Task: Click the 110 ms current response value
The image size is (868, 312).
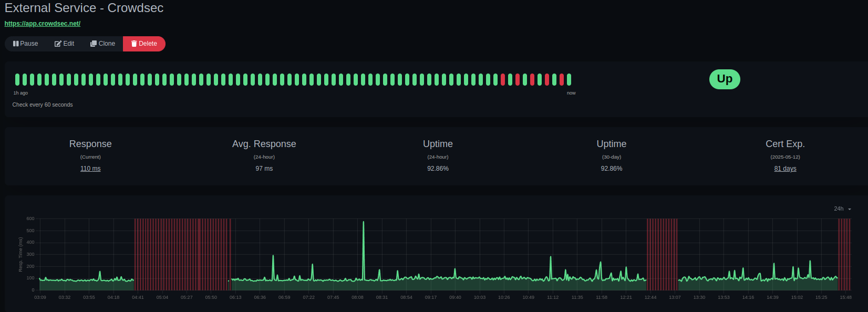Action: [x=90, y=169]
